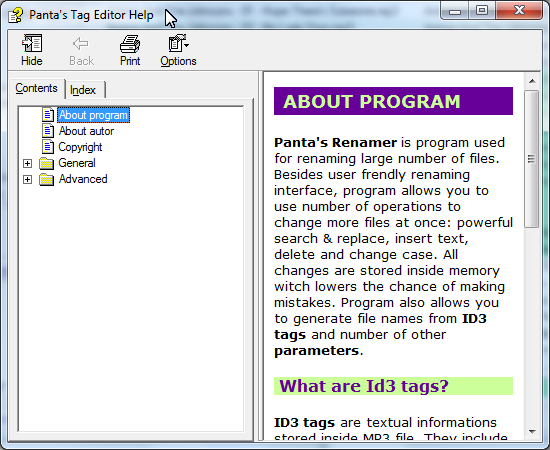Click the Hide toolbar button
The width and height of the screenshot is (550, 450).
32,50
